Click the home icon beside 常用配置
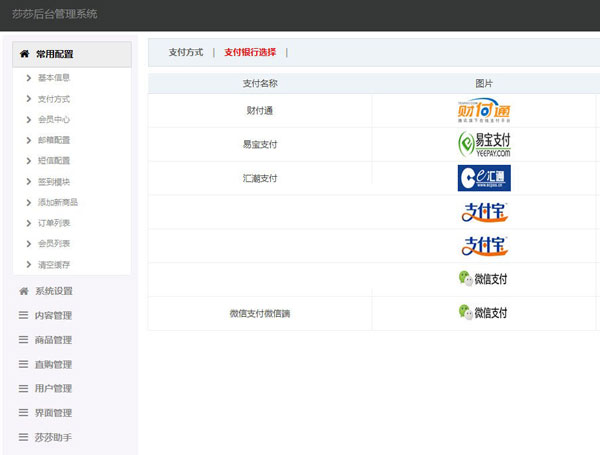This screenshot has width=600, height=455. 24,54
